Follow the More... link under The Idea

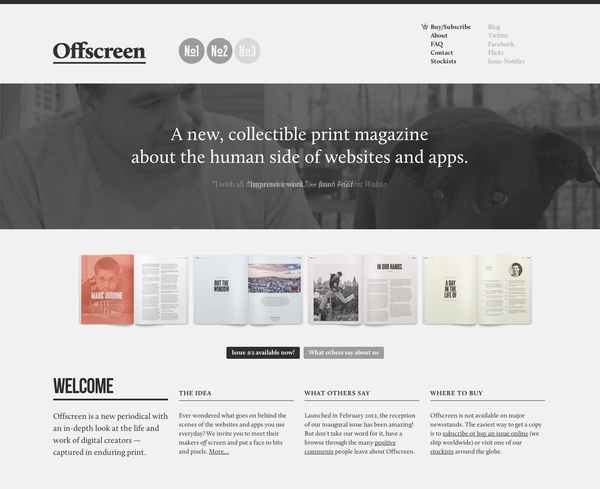[x=219, y=452]
